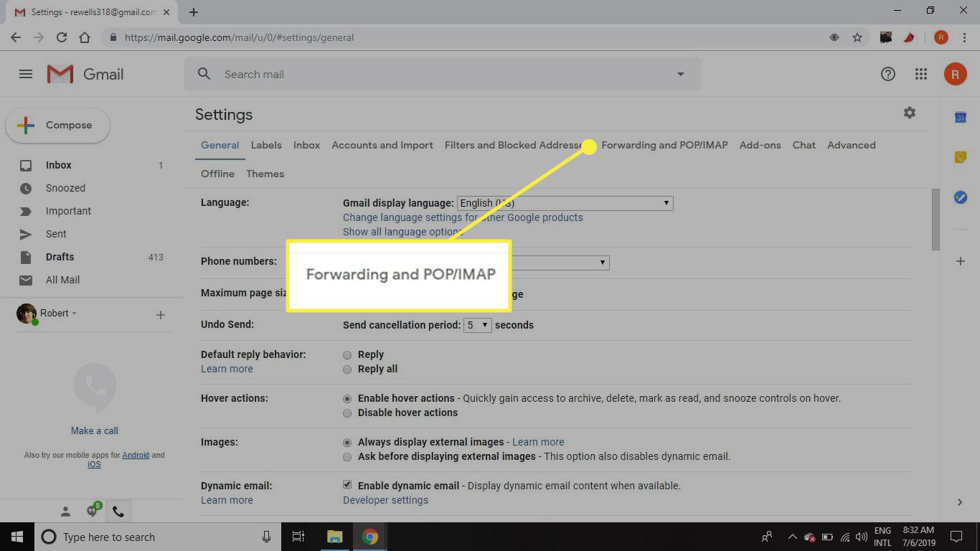Open the Developer settings link

click(385, 500)
